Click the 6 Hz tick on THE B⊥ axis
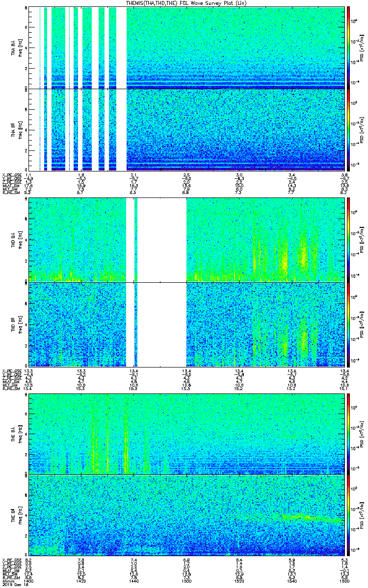 (26, 414)
